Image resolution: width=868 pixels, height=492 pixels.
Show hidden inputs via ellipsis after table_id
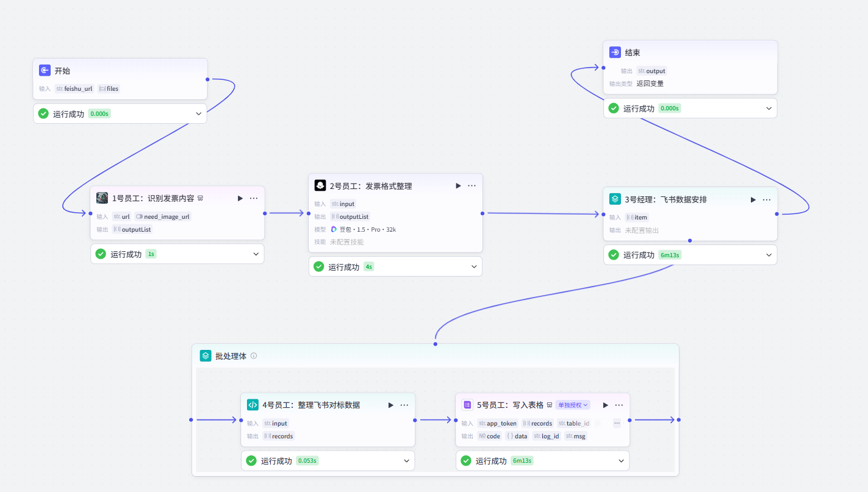pos(617,423)
